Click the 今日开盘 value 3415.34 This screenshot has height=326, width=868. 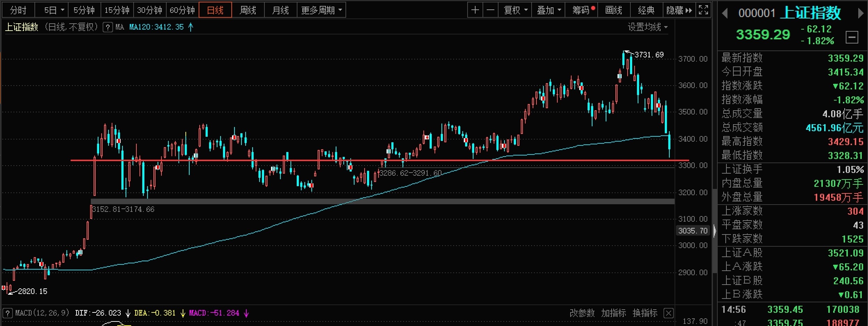tap(845, 72)
